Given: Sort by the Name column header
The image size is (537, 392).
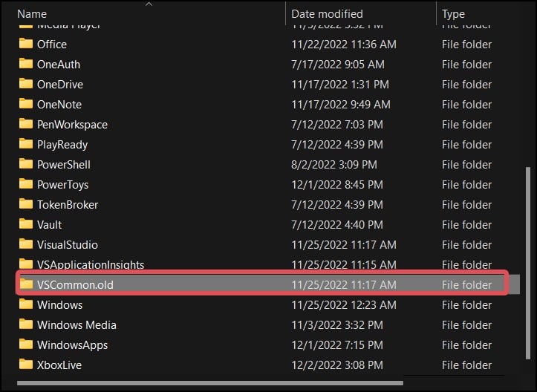Looking at the screenshot, I should click(32, 14).
